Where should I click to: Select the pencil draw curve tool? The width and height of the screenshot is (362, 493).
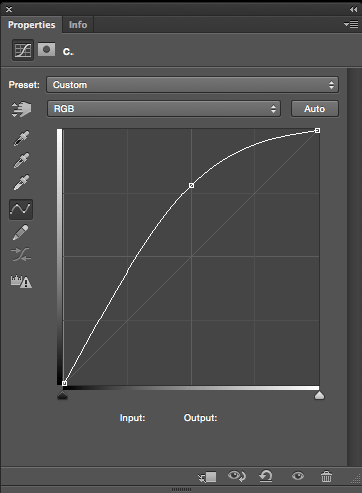coord(21,233)
